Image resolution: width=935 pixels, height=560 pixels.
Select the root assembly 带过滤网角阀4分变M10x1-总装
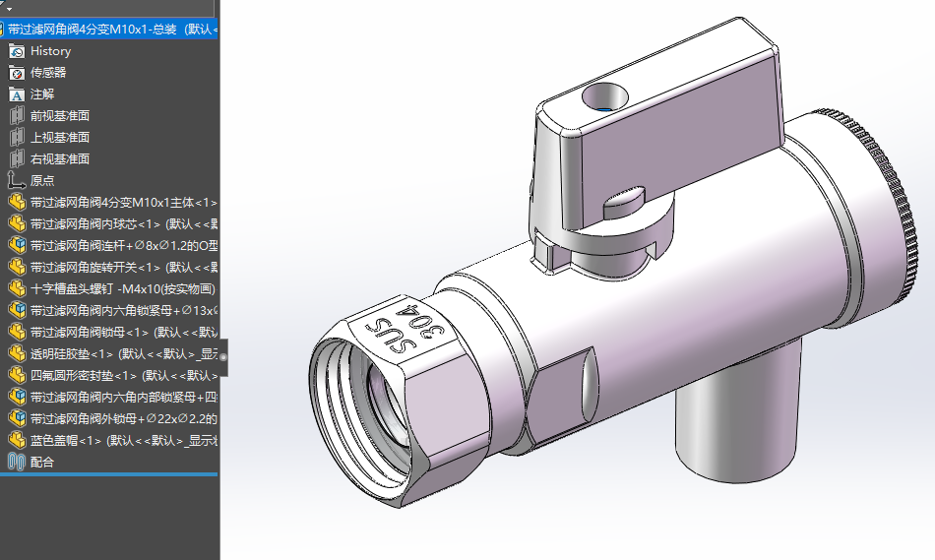pos(109,30)
